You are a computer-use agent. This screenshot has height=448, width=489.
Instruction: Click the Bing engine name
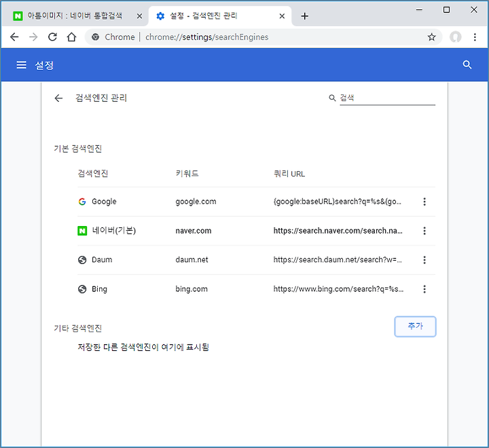99,289
